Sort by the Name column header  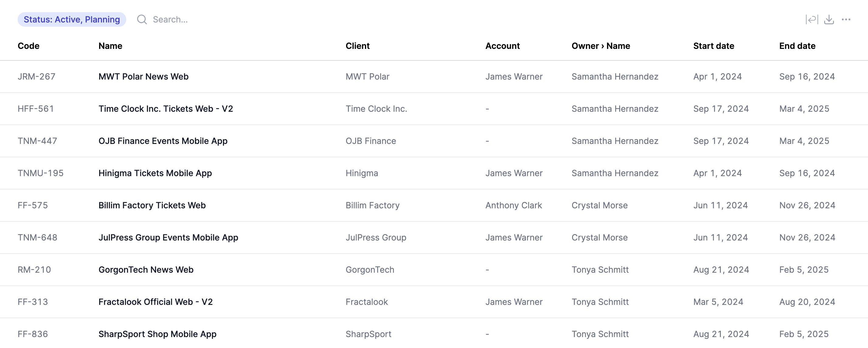pyautogui.click(x=110, y=46)
